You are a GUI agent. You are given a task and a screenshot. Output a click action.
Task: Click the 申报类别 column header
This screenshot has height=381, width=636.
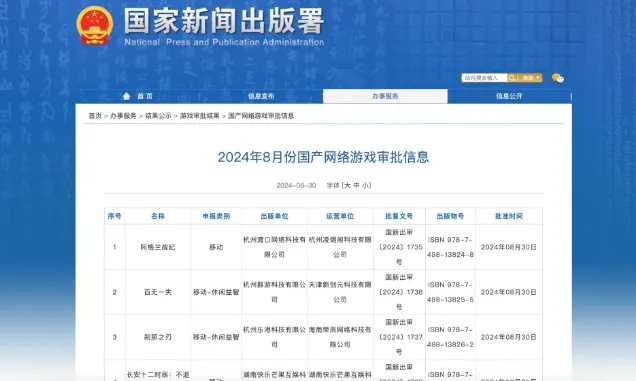click(x=216, y=216)
